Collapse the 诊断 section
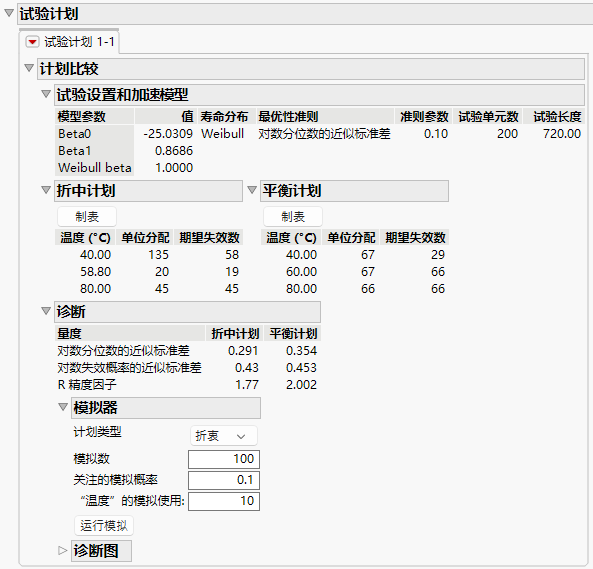 pos(46,311)
